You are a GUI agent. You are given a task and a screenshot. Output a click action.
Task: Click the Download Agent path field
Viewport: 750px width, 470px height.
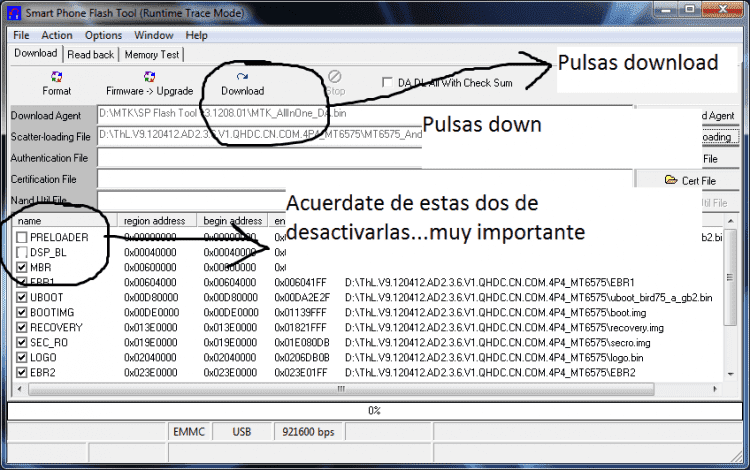(365, 115)
